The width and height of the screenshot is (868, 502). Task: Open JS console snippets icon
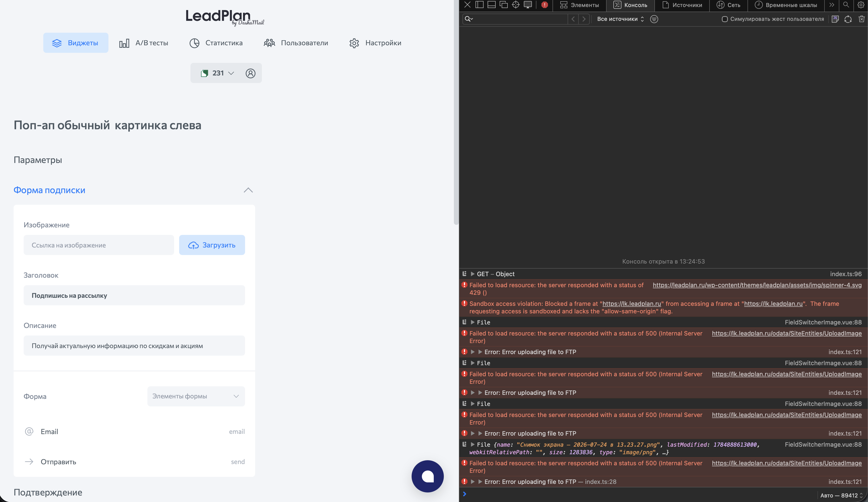835,19
